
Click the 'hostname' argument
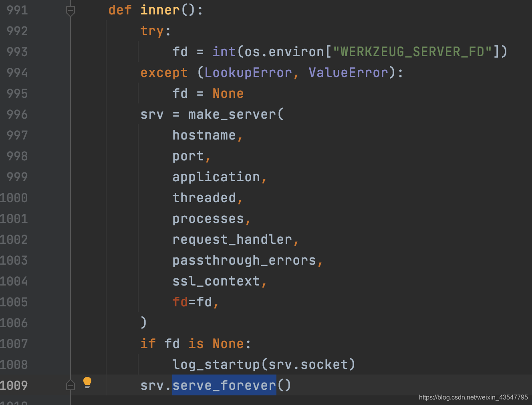(x=204, y=135)
